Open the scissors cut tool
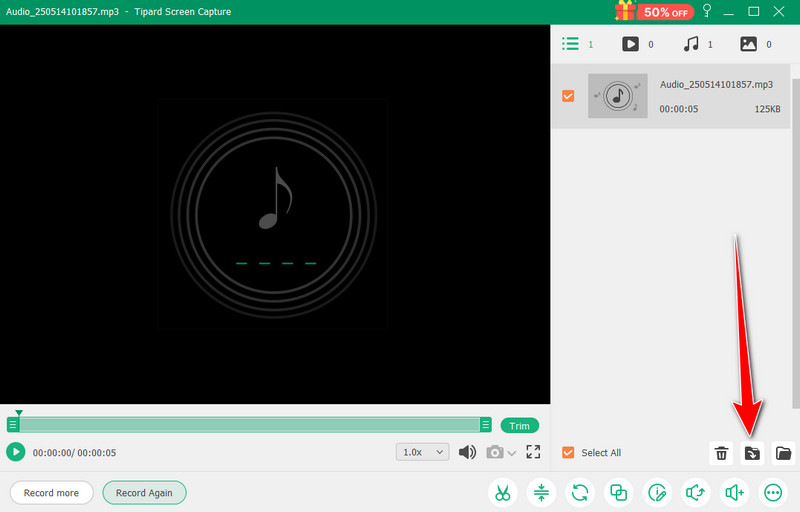 [x=503, y=493]
